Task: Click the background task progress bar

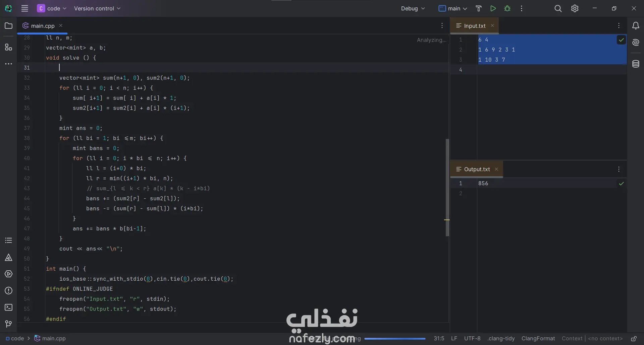Action: 395,339
